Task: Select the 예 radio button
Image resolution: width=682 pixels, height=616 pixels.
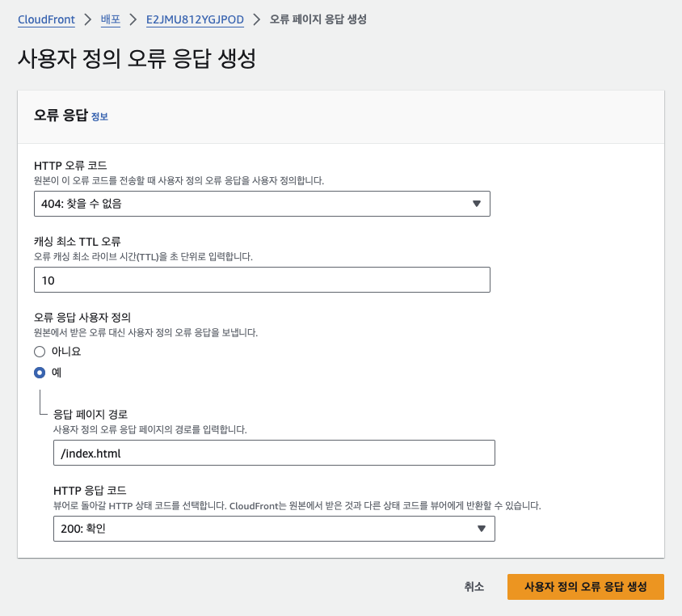Action: [x=40, y=373]
